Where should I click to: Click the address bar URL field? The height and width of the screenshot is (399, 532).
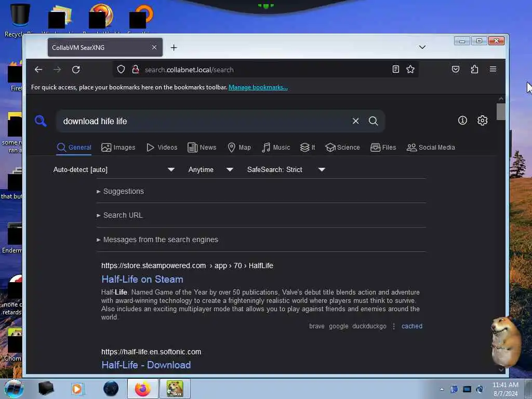(x=264, y=70)
